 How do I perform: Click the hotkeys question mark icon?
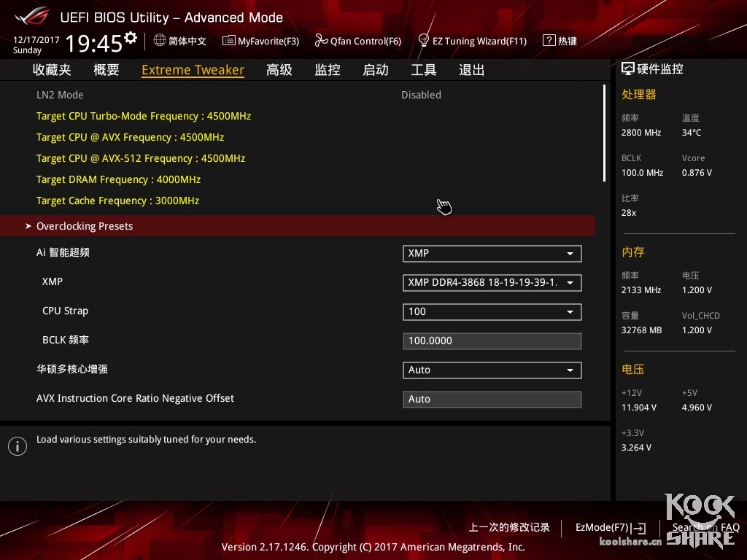pyautogui.click(x=549, y=41)
